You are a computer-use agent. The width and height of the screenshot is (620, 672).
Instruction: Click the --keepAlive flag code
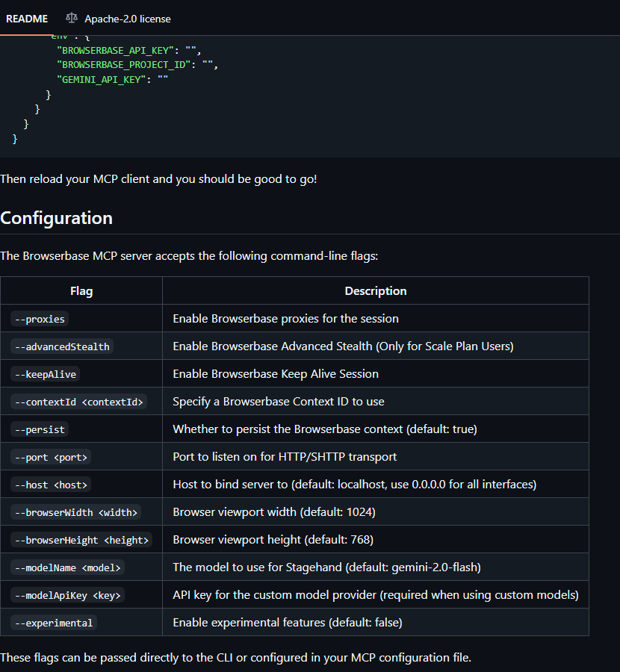[45, 374]
